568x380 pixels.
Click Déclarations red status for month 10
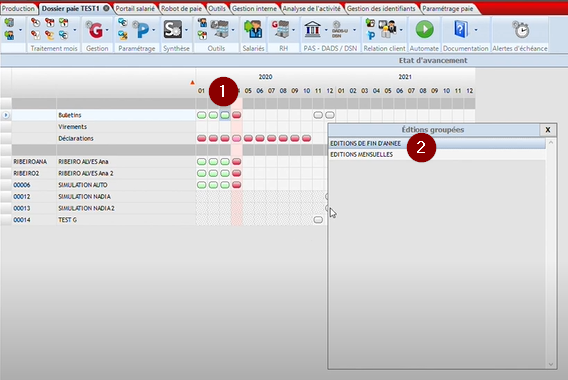click(x=306, y=138)
